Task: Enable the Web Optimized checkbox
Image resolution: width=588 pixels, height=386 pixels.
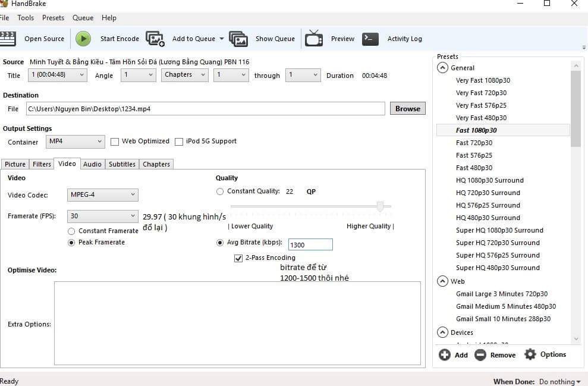Action: point(115,142)
